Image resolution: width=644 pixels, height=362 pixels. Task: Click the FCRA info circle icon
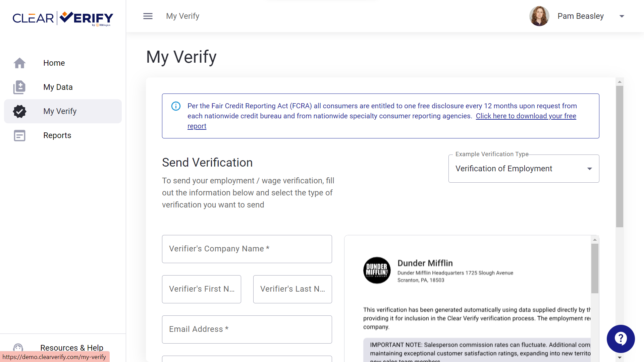tap(176, 106)
